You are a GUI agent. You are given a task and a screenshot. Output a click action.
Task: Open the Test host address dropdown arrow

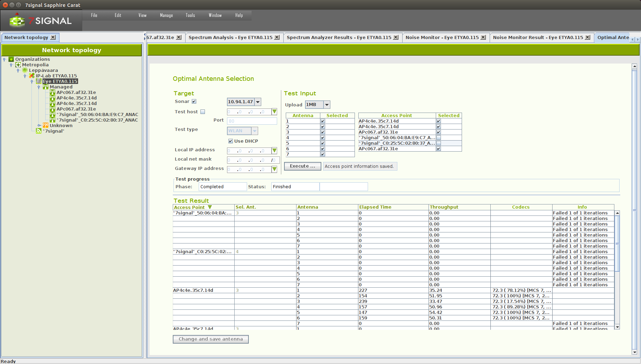274,112
